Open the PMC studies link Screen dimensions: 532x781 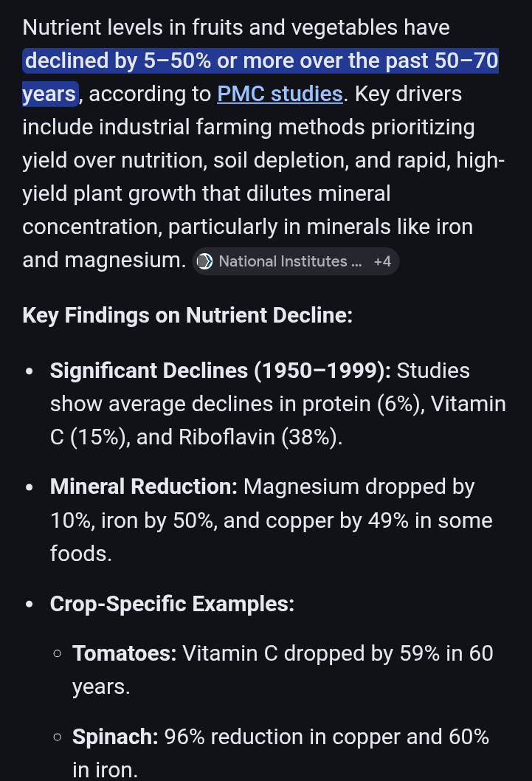280,94
